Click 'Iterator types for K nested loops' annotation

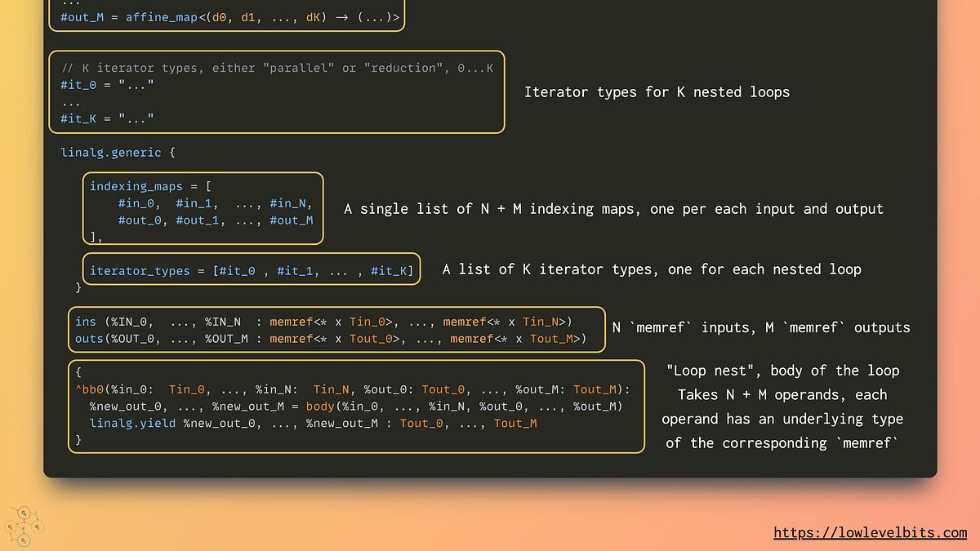point(657,91)
